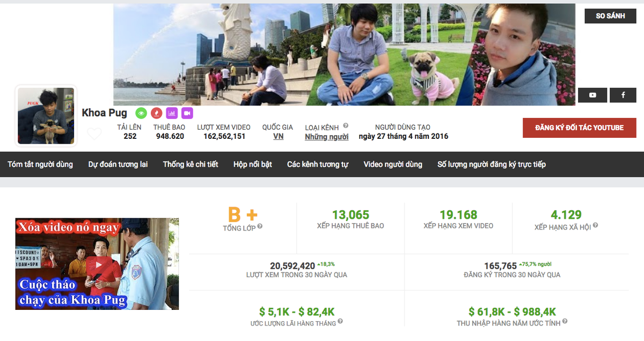Switch to the Dự đoán tương lai tab
The image size is (644, 341).
[119, 164]
